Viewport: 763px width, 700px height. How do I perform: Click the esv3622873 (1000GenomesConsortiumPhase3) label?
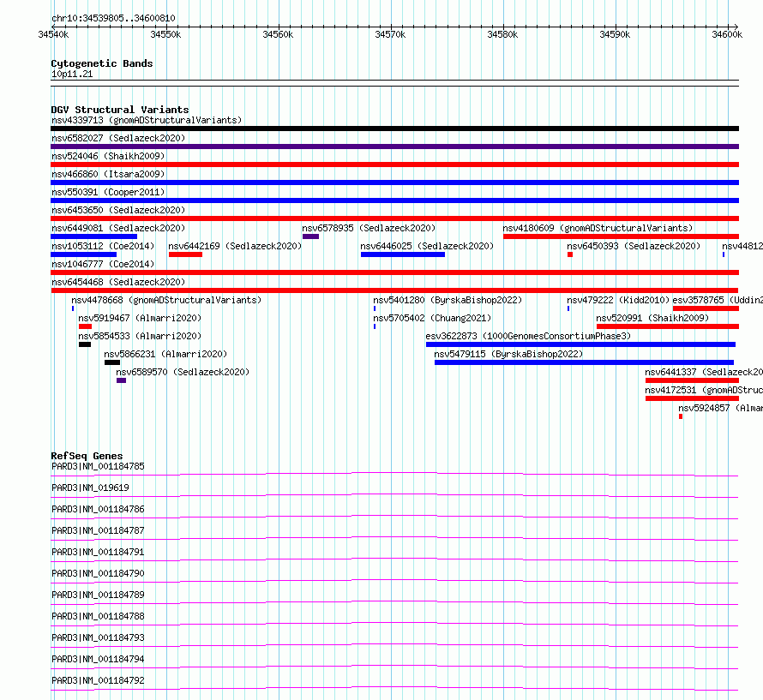coord(528,336)
